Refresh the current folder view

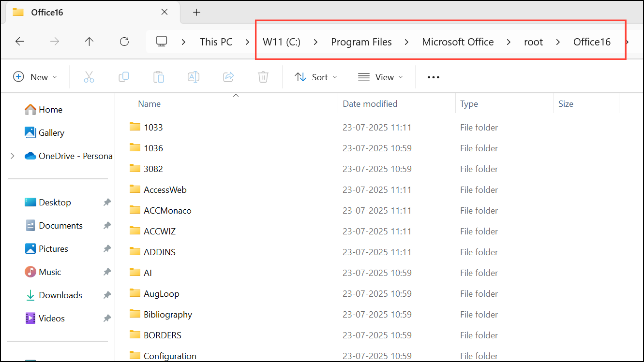[124, 42]
